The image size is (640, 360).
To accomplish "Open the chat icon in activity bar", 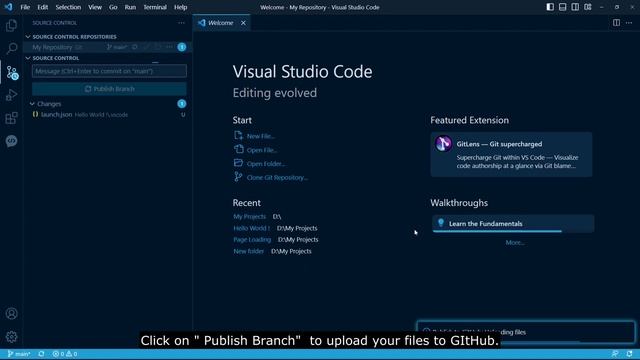I will tap(11, 141).
